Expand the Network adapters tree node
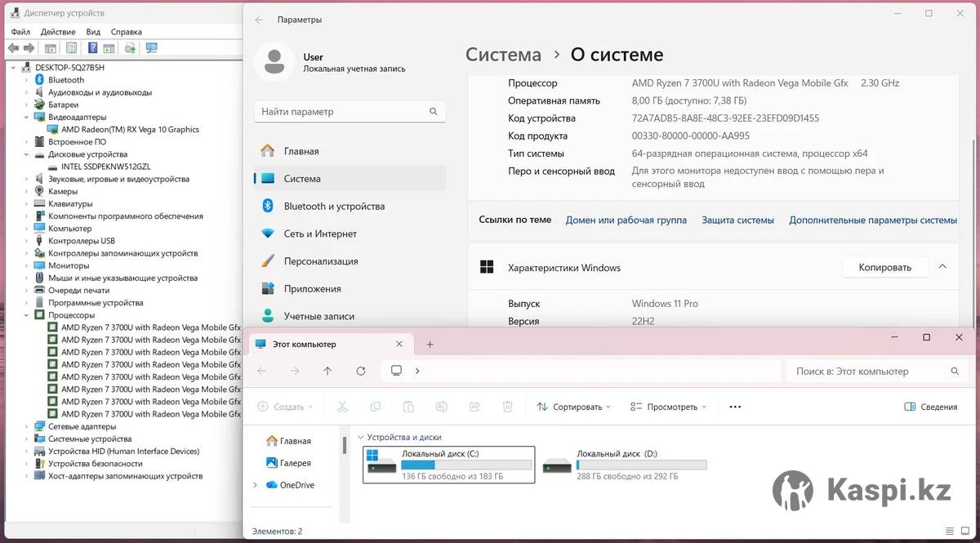The width and height of the screenshot is (980, 543). (27, 426)
